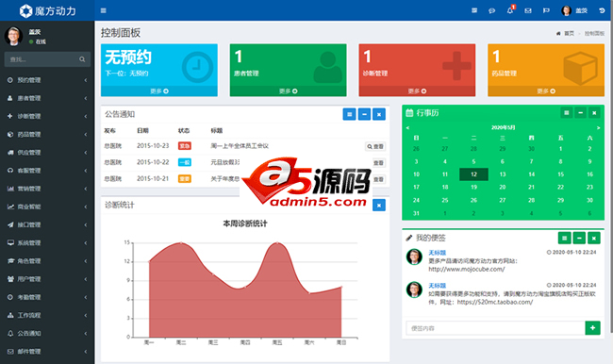Go to next month in the calendar

click(598, 128)
